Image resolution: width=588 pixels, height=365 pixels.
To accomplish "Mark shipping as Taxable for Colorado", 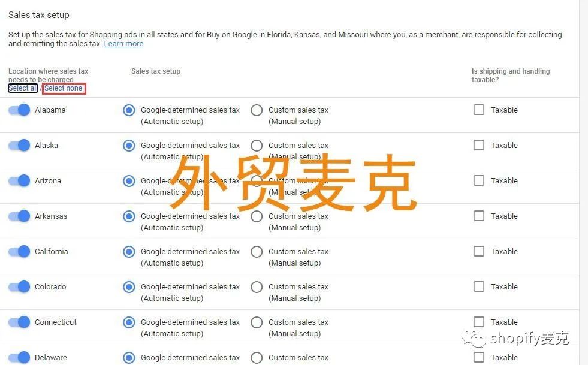I will tap(479, 286).
